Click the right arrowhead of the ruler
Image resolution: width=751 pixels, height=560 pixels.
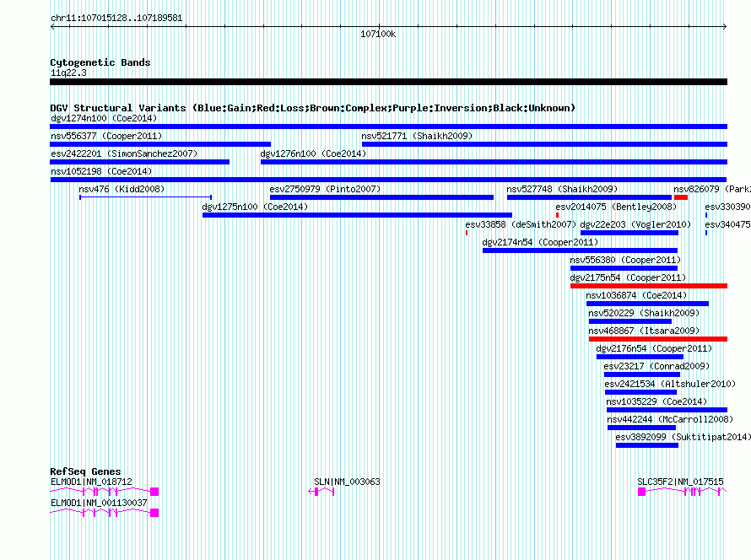(725, 27)
